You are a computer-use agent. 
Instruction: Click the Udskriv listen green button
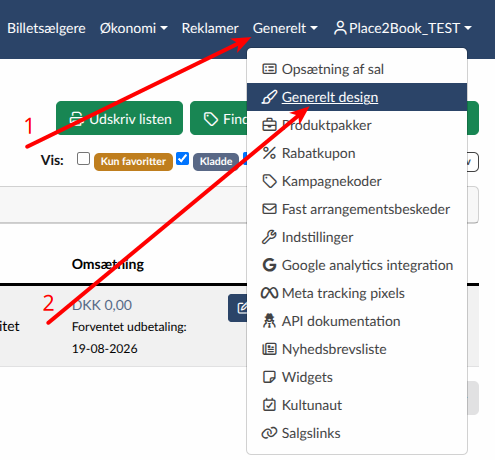(119, 118)
